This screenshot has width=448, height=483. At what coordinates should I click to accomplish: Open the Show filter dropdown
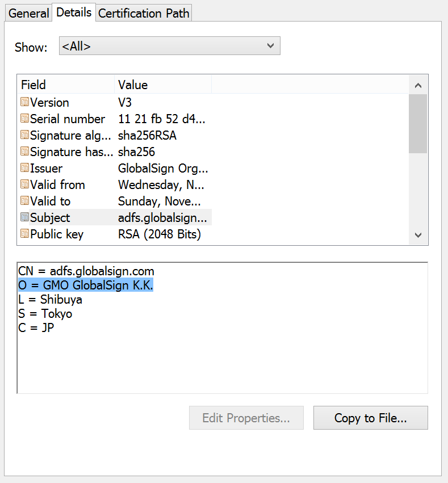[x=169, y=47]
